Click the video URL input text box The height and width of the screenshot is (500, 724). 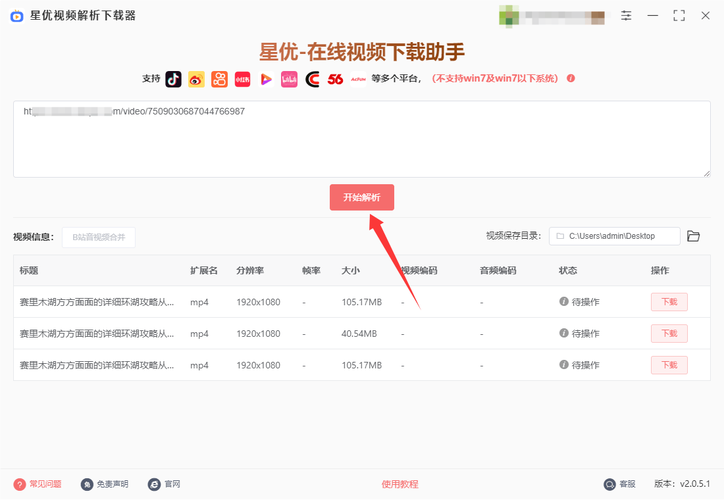pos(362,140)
